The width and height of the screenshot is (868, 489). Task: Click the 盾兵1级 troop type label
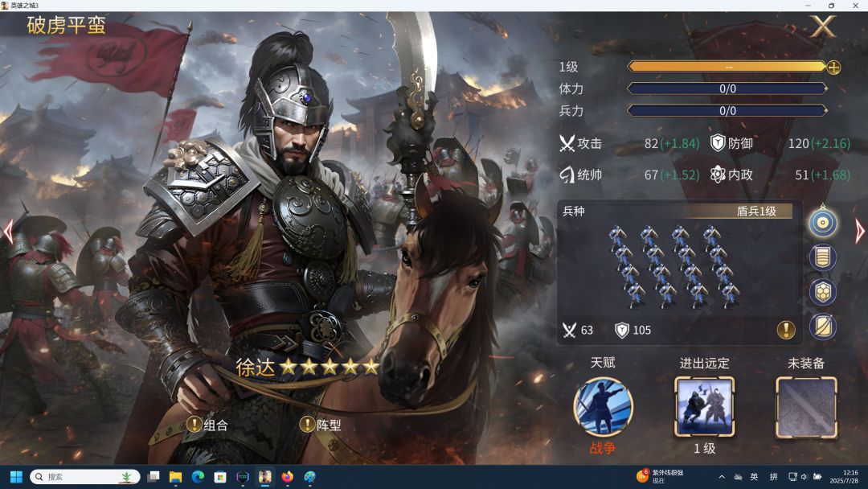(756, 211)
